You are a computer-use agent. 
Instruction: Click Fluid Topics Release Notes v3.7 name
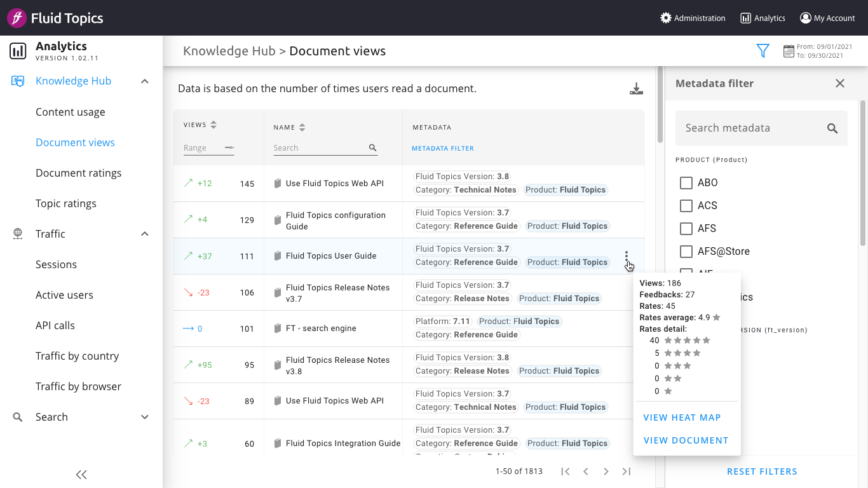(x=337, y=293)
